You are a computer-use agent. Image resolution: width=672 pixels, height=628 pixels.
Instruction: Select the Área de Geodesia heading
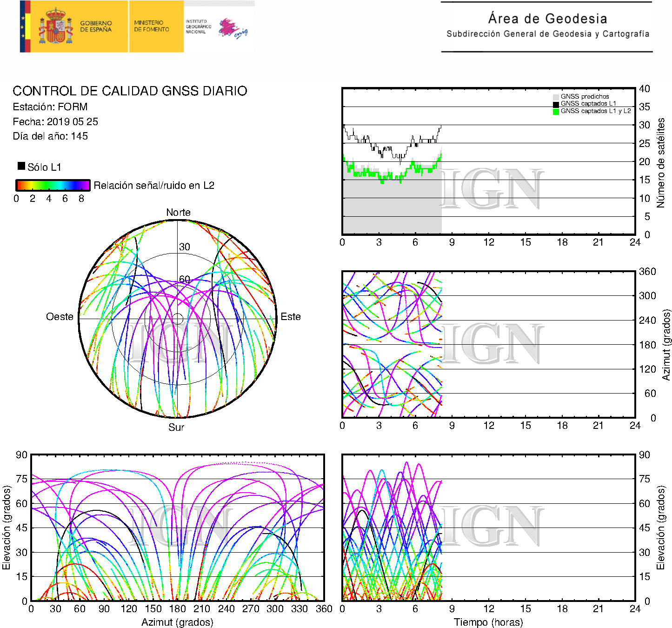point(547,19)
